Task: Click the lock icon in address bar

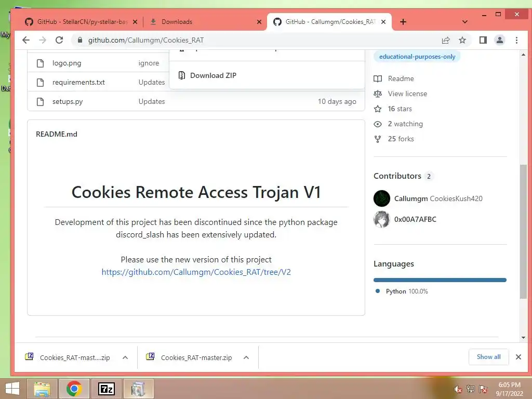Action: (79, 40)
